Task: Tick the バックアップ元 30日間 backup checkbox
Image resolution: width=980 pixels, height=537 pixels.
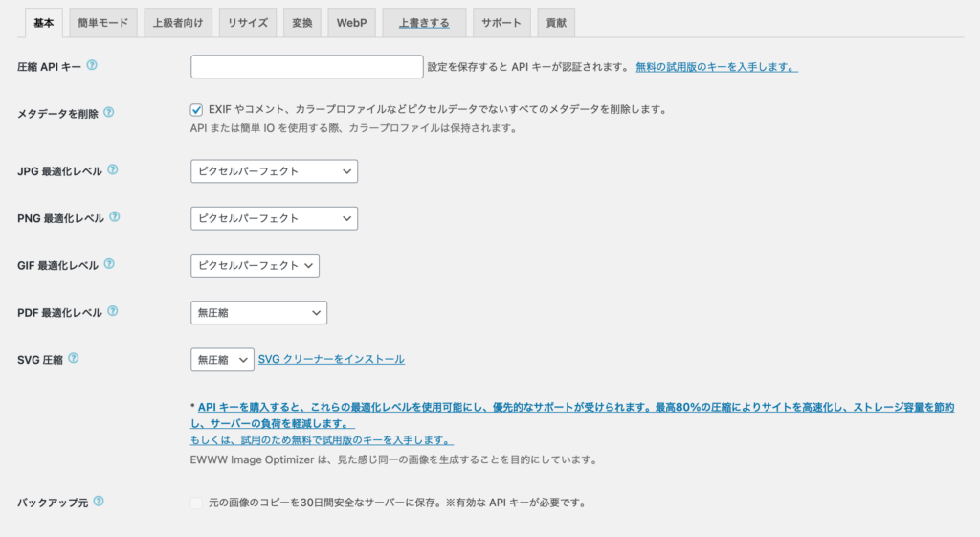Action: (x=196, y=503)
